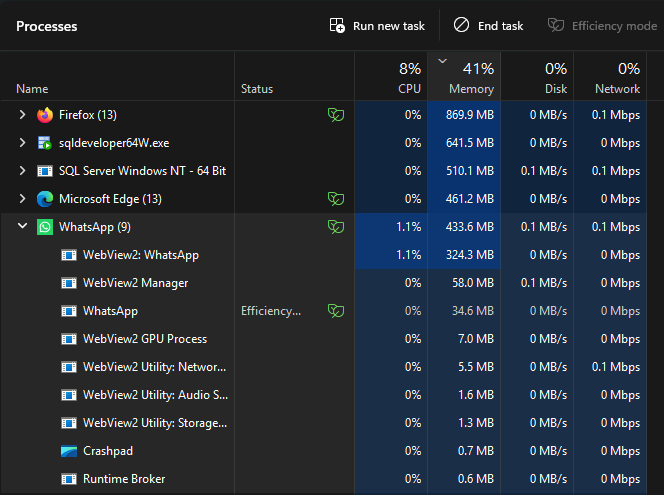Click the sort arrow above Memory column
Viewport: 664px width, 495px height.
tap(443, 61)
